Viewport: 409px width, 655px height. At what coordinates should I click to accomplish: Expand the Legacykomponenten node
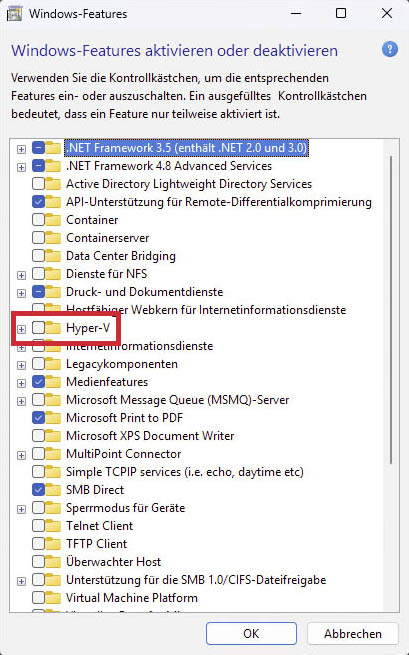coord(21,365)
